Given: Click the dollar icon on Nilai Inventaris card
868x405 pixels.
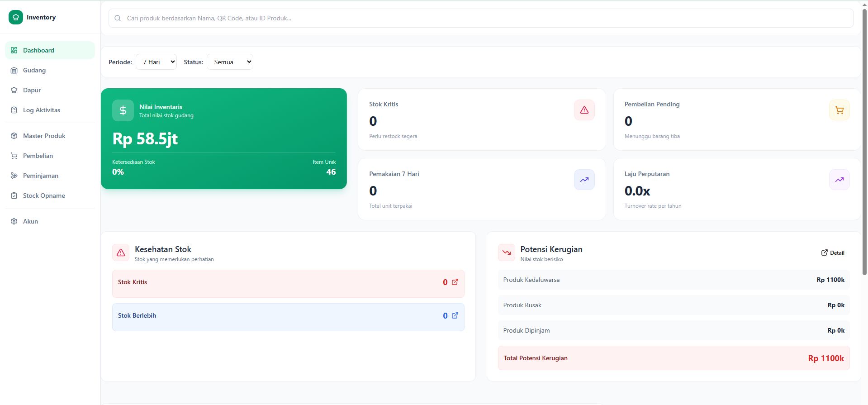Looking at the screenshot, I should point(123,110).
